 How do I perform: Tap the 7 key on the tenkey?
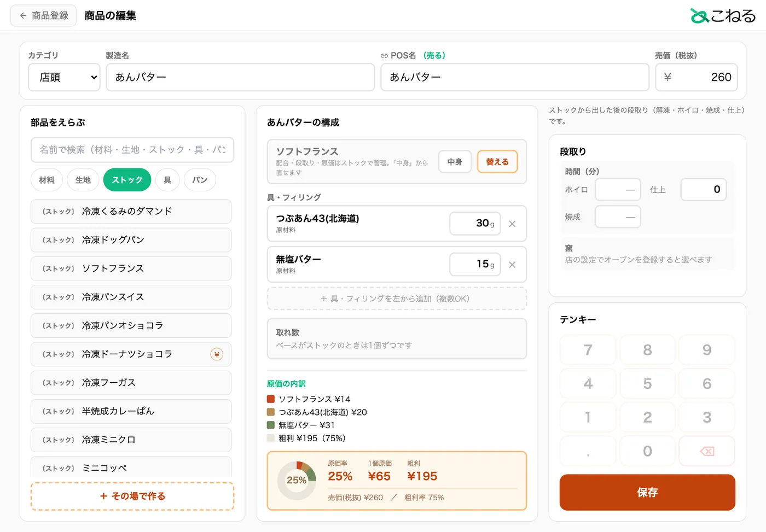coord(588,350)
